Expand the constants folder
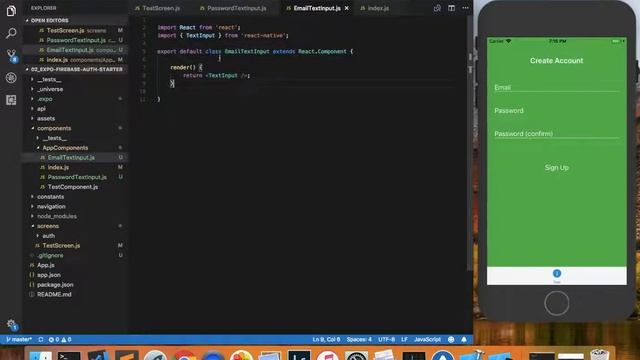 tap(50, 197)
